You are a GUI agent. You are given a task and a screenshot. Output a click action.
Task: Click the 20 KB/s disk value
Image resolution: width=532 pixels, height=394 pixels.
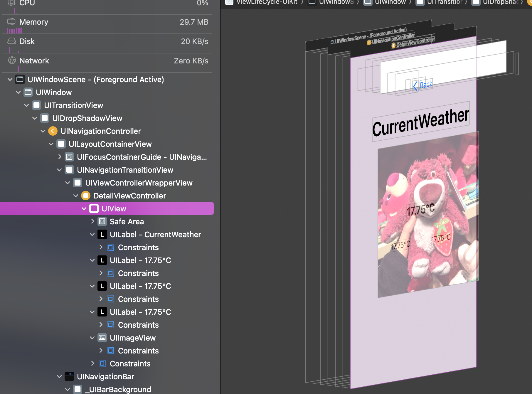coord(194,41)
